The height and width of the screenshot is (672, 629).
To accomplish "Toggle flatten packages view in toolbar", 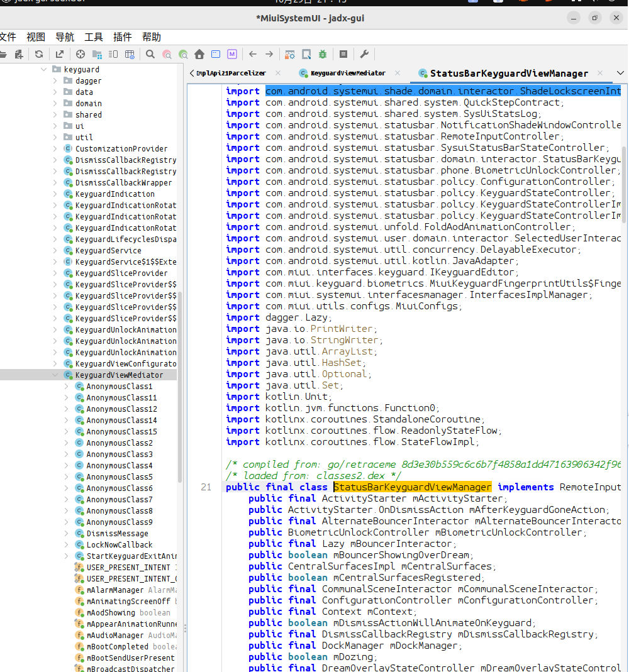I will tap(97, 54).
